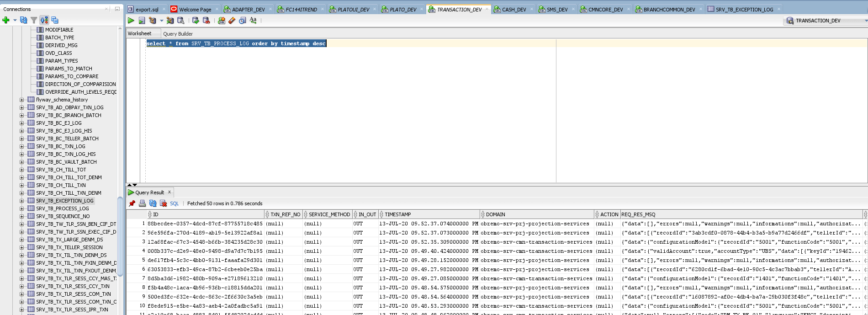Expand the SRV_TB_AD_OBPAY_TXN_LOG node
Screen dimensions: 868x315
point(21,107)
